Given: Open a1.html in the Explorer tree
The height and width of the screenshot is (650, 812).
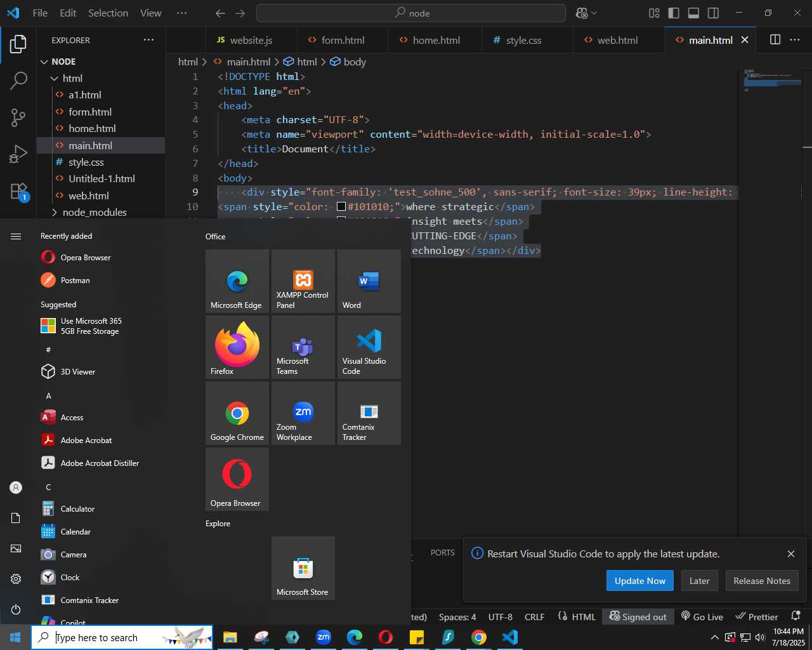Looking at the screenshot, I should tap(84, 95).
